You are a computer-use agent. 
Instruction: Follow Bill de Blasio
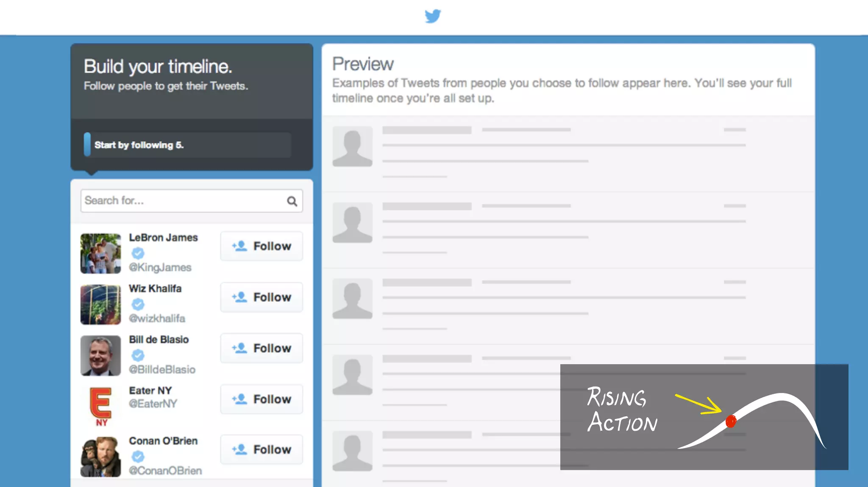(x=262, y=348)
